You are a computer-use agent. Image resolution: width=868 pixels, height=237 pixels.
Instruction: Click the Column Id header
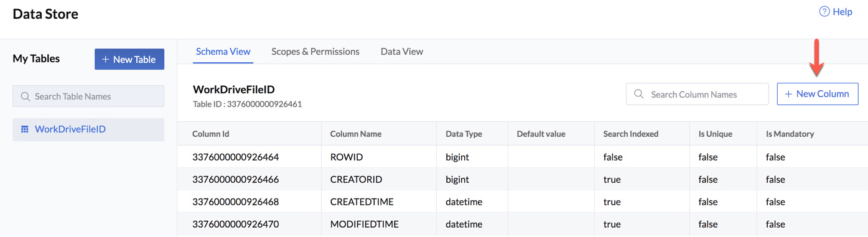pos(211,134)
